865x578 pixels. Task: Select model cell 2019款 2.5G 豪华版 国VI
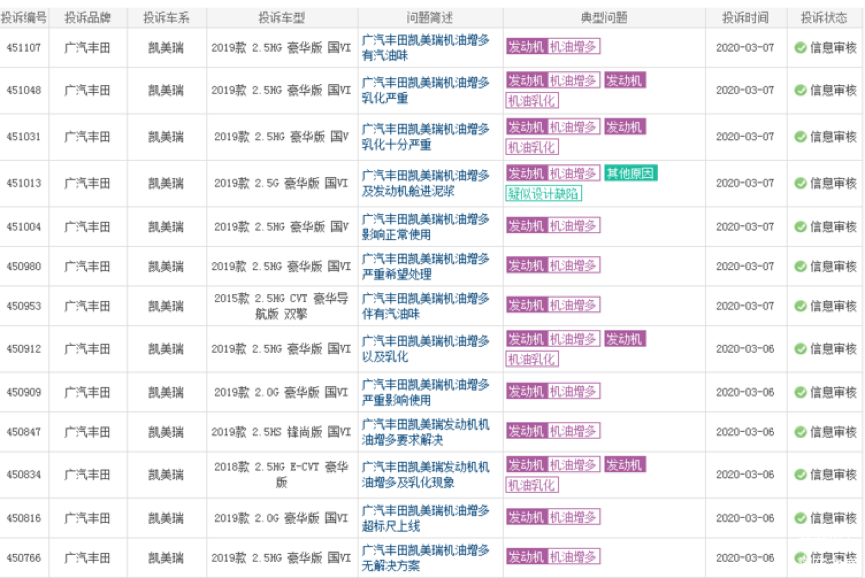click(281, 183)
